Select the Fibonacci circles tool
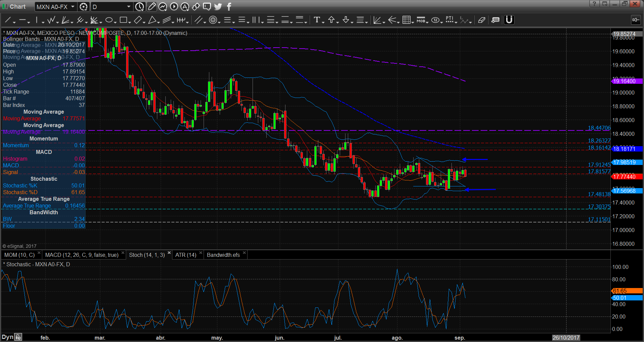The height and width of the screenshot is (342, 644). pyautogui.click(x=213, y=20)
